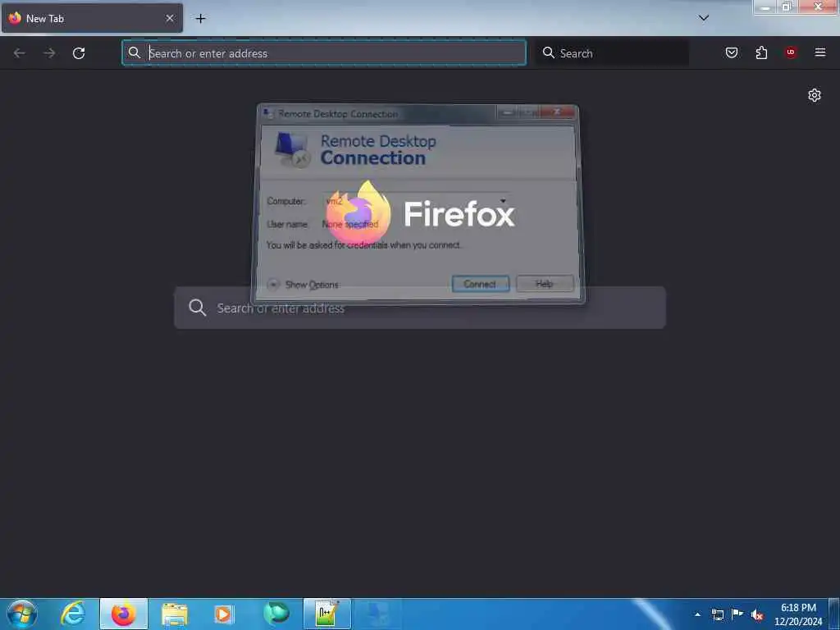The height and width of the screenshot is (630, 840).
Task: Open the Action Center flag icon
Action: point(737,614)
